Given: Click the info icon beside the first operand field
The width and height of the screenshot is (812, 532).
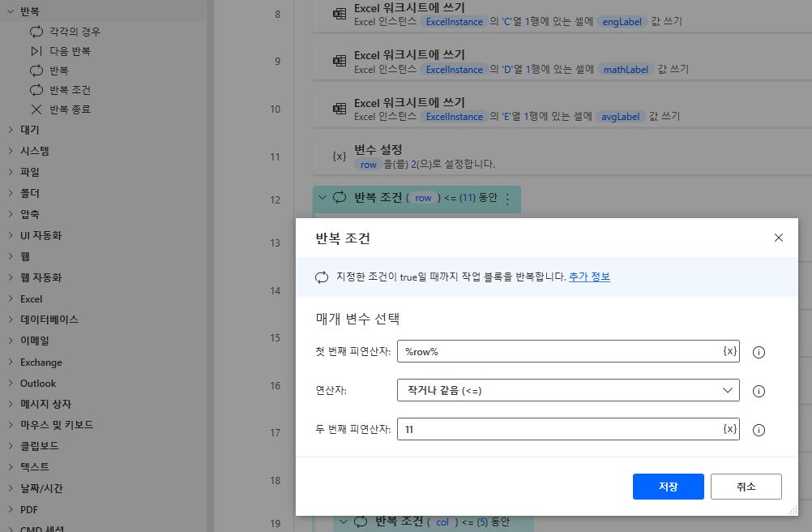Looking at the screenshot, I should 759,352.
